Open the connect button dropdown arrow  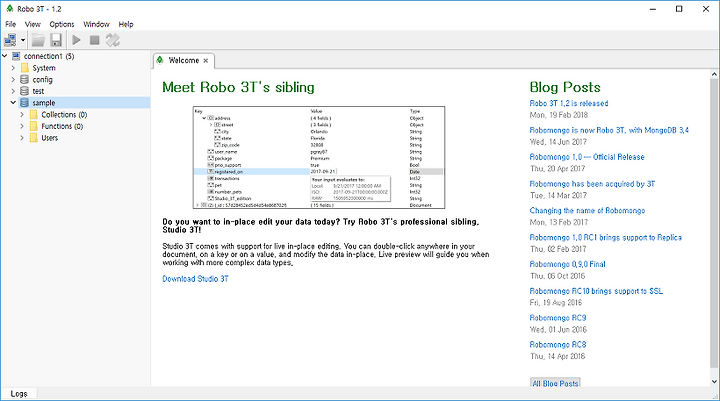pos(22,40)
